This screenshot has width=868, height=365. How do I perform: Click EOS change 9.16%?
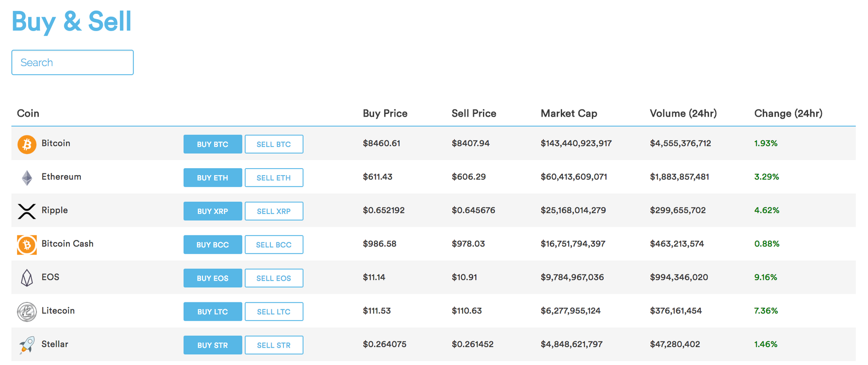[766, 277]
